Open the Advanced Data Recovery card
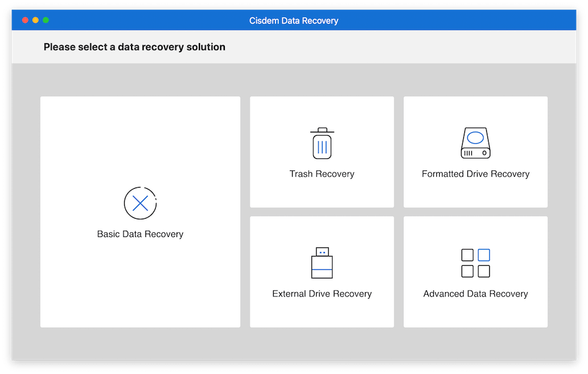This screenshot has width=588, height=374. (x=475, y=272)
